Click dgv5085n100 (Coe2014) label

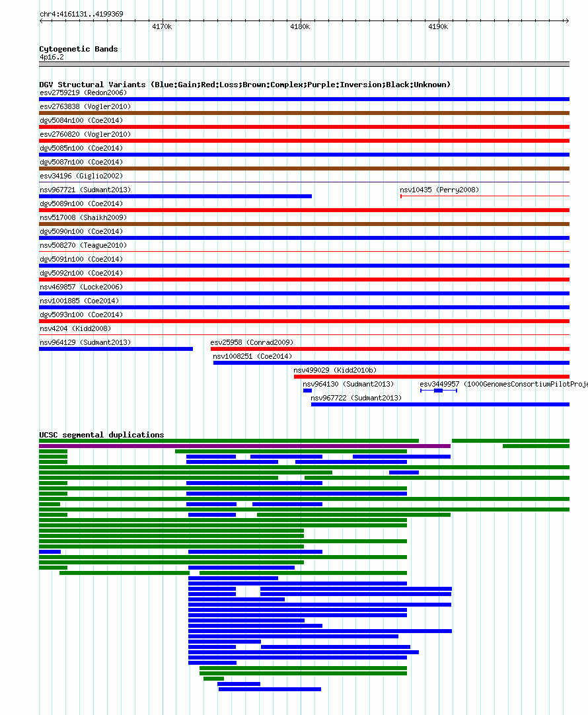click(x=81, y=148)
